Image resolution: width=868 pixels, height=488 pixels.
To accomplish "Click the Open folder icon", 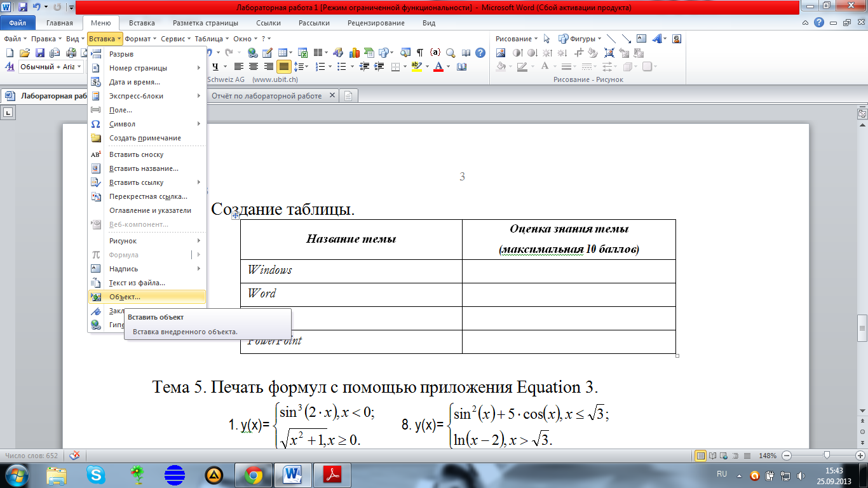I will click(25, 53).
